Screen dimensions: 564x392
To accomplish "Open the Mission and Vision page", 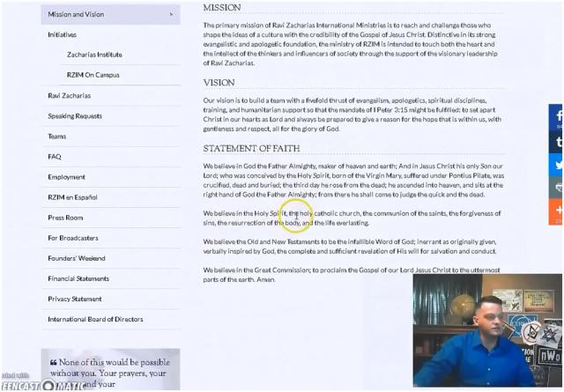I will (x=110, y=14).
